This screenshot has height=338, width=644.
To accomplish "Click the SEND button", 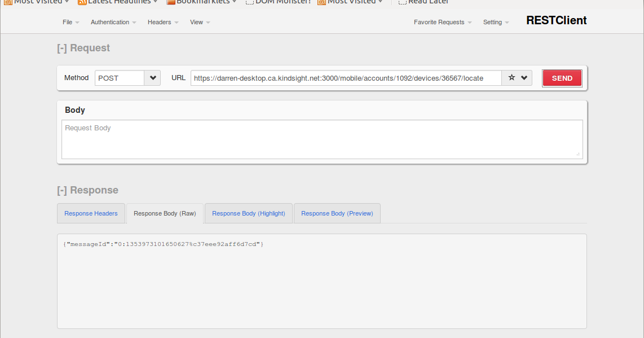I will [x=562, y=78].
